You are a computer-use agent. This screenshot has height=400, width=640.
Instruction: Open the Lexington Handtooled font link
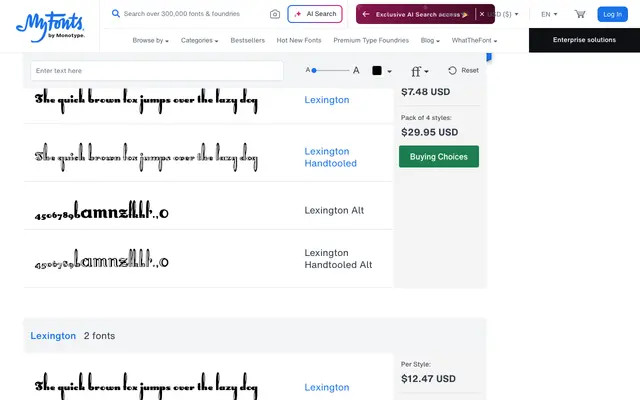tap(330, 157)
